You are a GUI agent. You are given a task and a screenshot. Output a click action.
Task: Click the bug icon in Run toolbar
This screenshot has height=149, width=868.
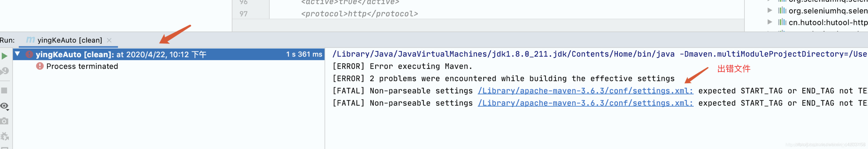[x=5, y=136]
